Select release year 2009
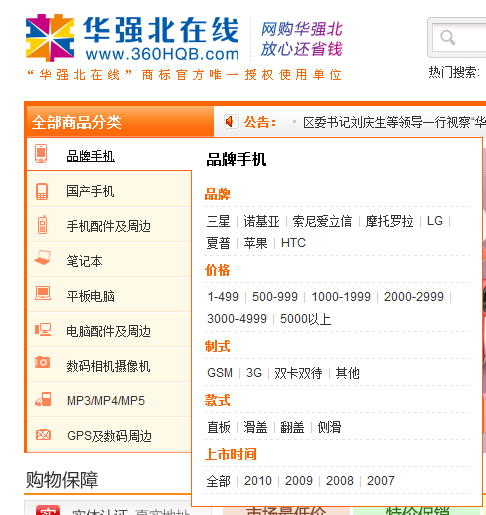Viewport: 486px width, 515px height. tap(299, 481)
